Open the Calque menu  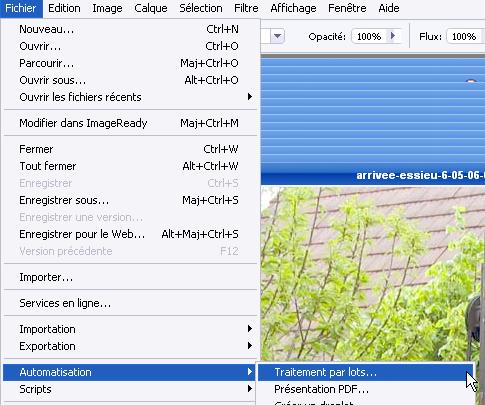point(151,8)
